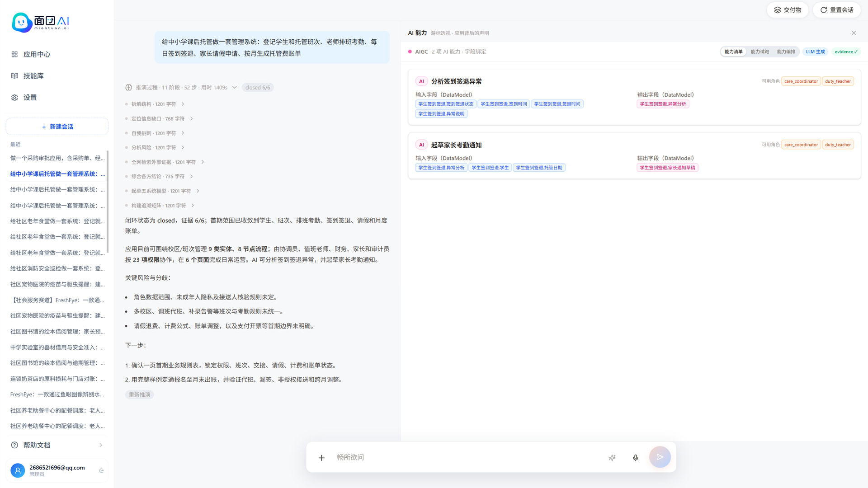
Task: Click the 学生签到签退.签到时间 field tag
Action: coord(504,104)
